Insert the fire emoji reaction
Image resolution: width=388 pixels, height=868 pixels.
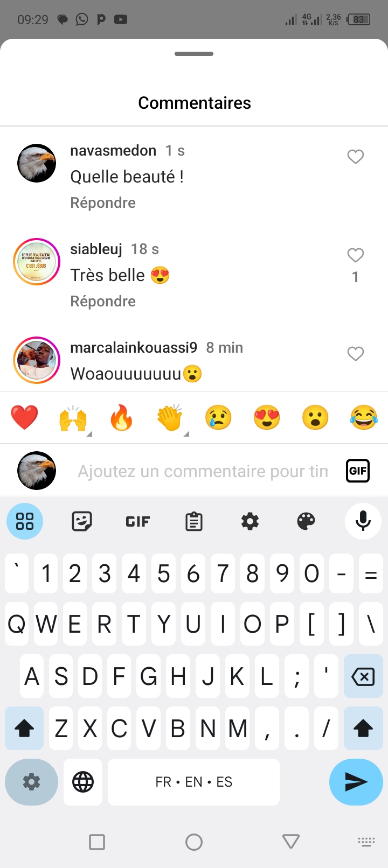pyautogui.click(x=121, y=418)
